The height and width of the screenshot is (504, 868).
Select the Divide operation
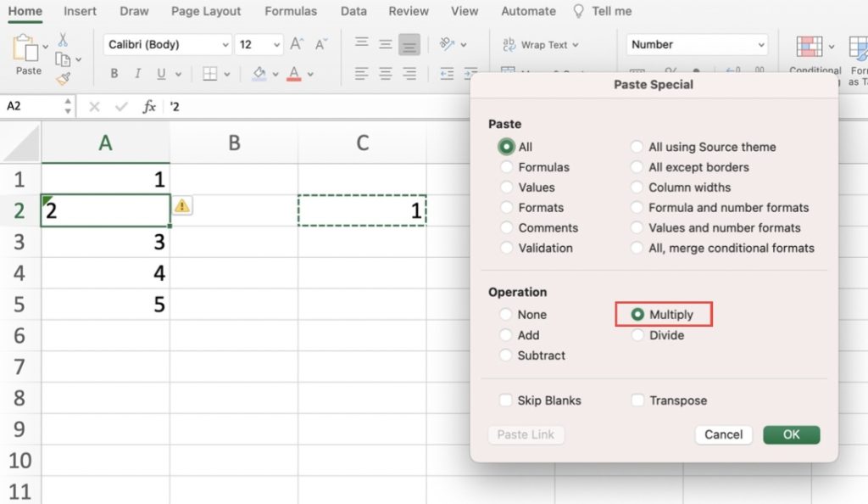click(x=637, y=335)
